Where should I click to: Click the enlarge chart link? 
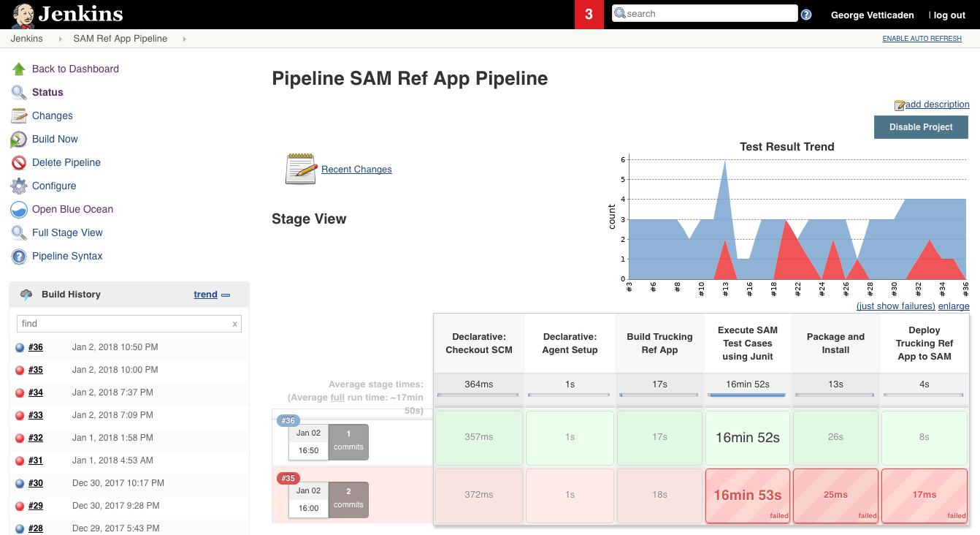[954, 306]
